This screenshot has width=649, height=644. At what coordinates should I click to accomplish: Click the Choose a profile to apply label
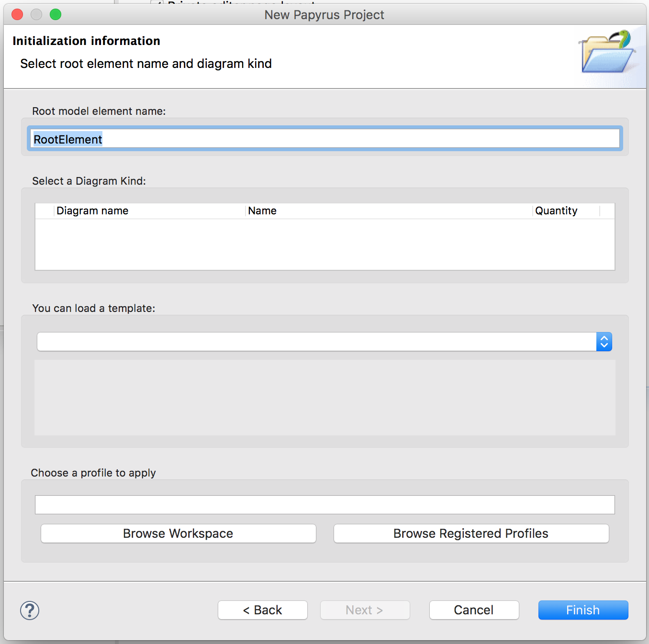tap(93, 473)
